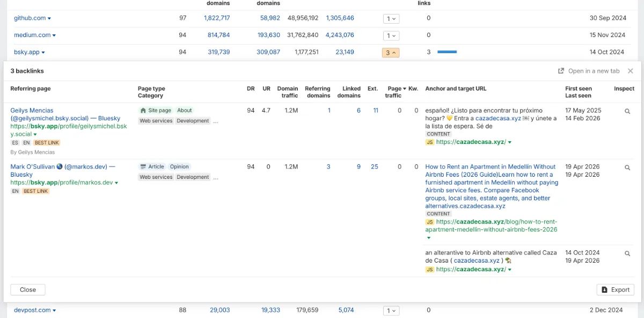Close the 3 backlinks panel with the X icon

(631, 71)
